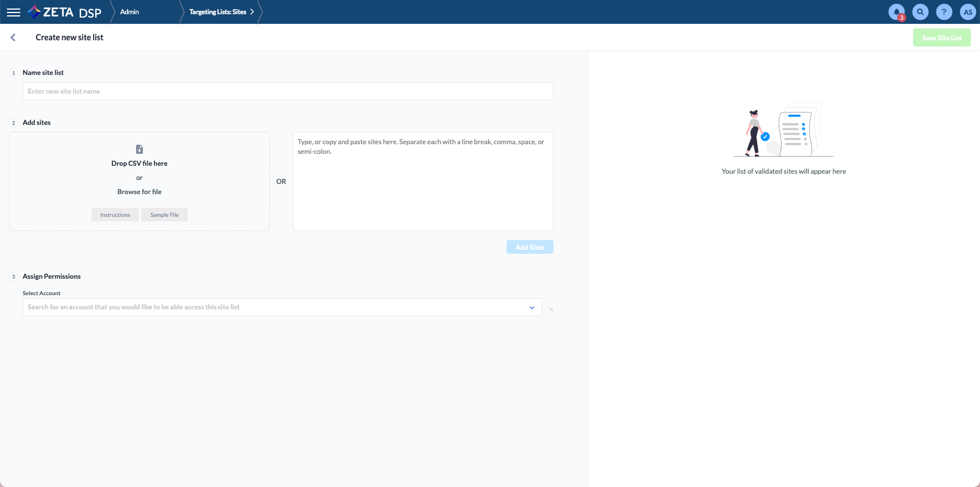Open the hamburger navigation menu
The height and width of the screenshot is (487, 980).
[x=14, y=12]
